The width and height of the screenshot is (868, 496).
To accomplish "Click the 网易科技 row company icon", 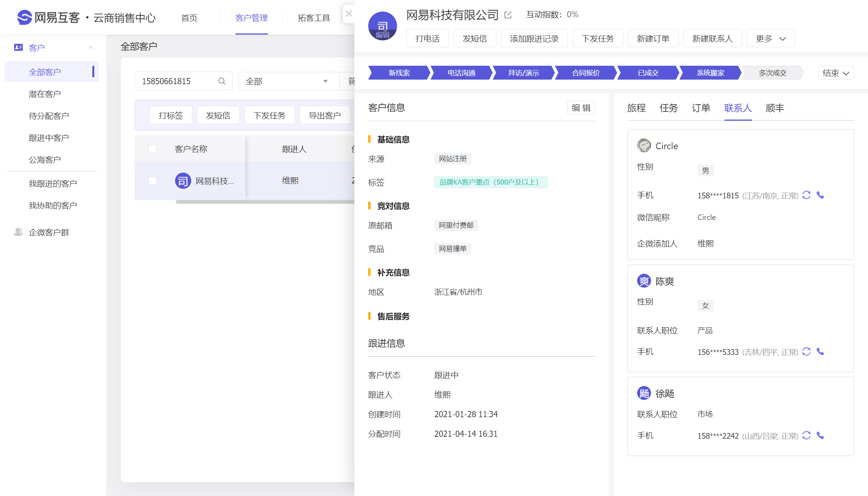I will coord(183,181).
